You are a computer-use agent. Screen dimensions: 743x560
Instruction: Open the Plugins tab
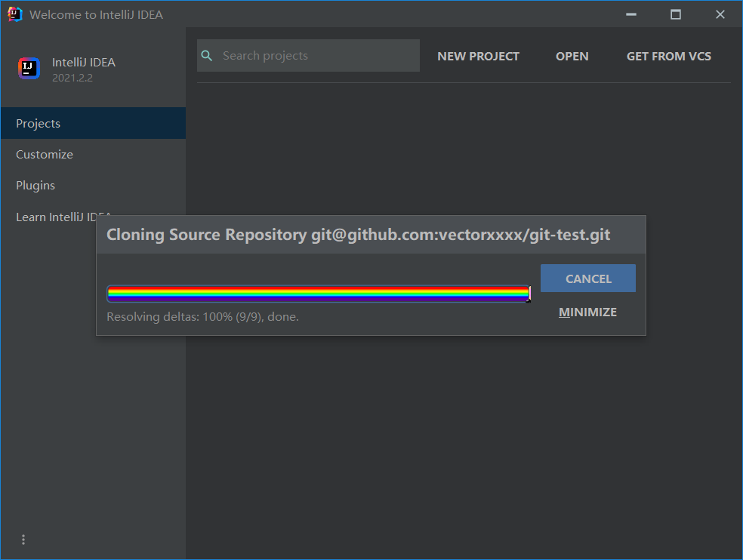click(x=94, y=185)
